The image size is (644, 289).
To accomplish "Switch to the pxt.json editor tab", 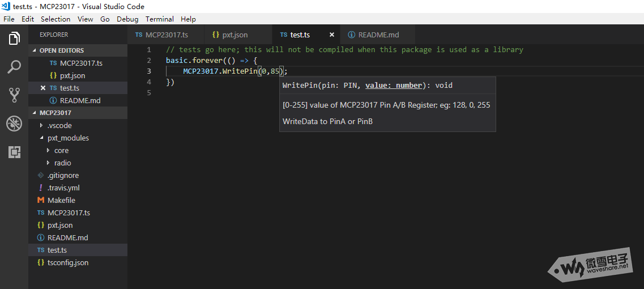I will [238, 35].
